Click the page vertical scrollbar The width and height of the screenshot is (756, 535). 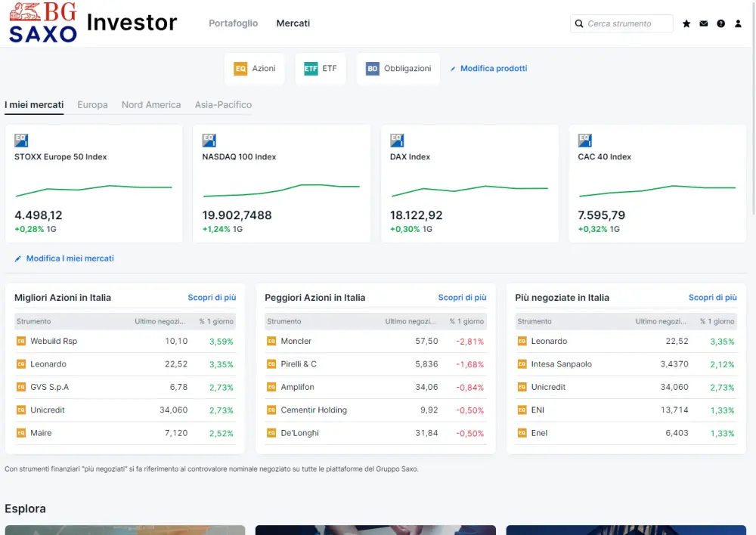coord(754,107)
